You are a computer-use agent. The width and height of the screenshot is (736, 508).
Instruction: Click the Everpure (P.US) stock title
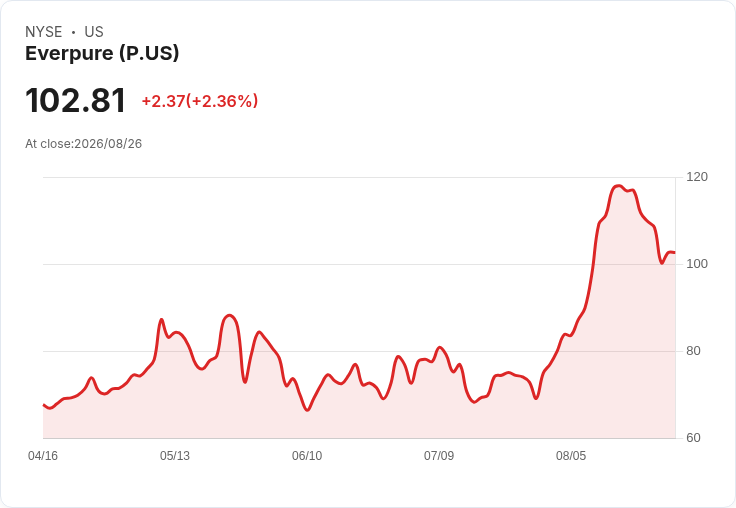pyautogui.click(x=102, y=53)
